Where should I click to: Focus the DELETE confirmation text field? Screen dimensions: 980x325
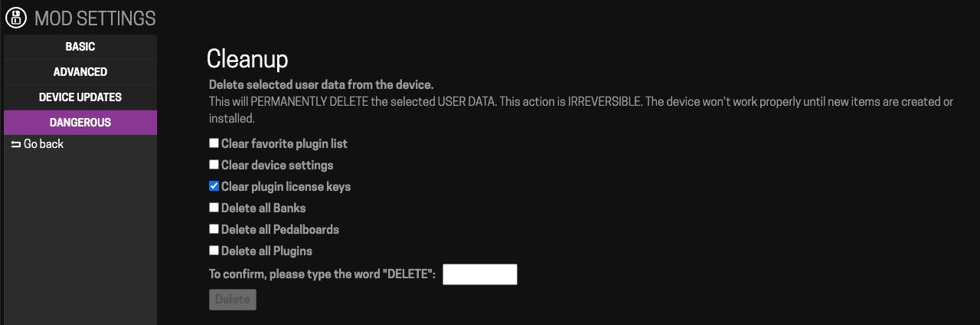pyautogui.click(x=480, y=274)
